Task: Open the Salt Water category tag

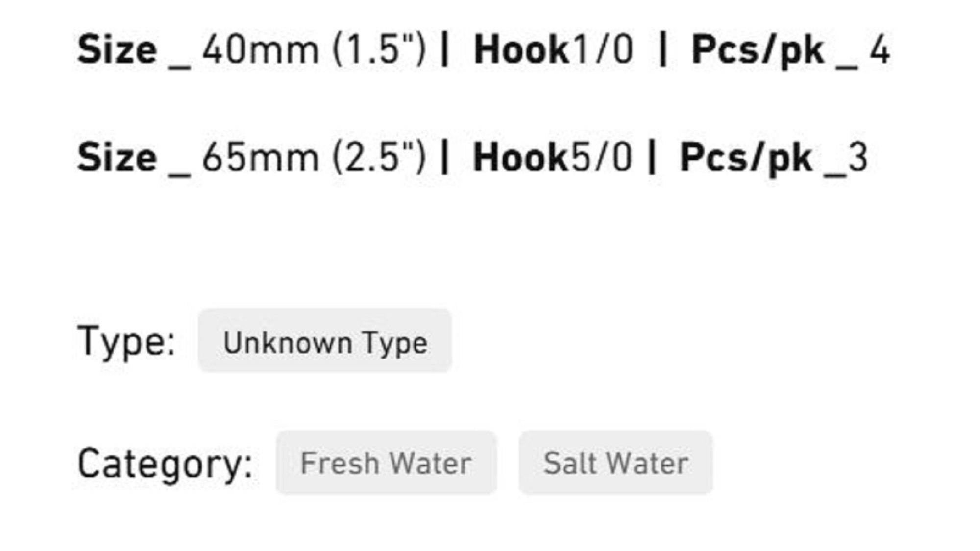Action: click(x=616, y=463)
